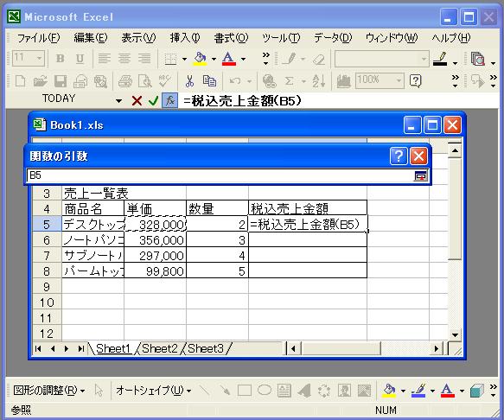Open the fill color dropdown arrow
This screenshot has width=504, height=420.
coord(214,59)
